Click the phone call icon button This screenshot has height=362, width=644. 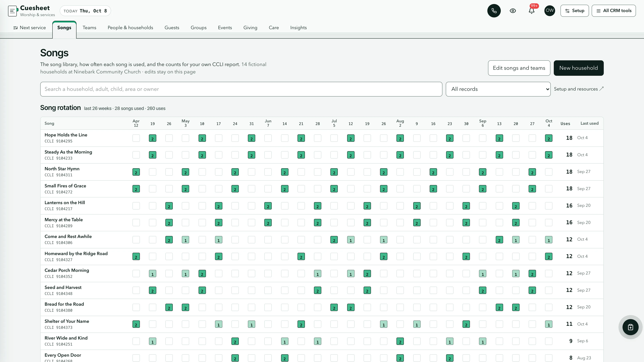point(494,11)
